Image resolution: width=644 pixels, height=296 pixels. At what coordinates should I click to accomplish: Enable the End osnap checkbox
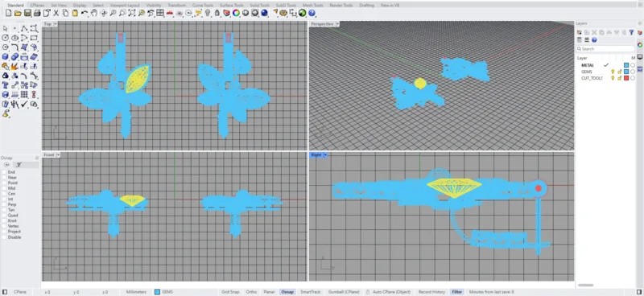[x=4, y=172]
